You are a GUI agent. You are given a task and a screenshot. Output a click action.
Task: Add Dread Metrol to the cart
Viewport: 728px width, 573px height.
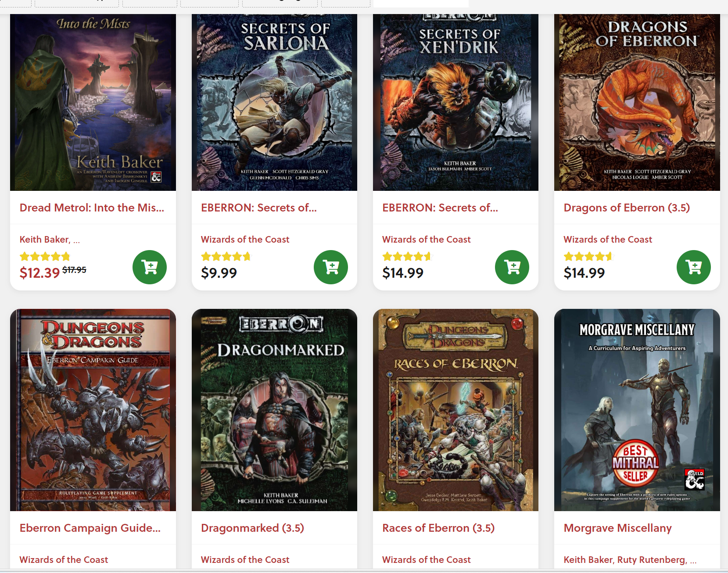click(x=150, y=267)
